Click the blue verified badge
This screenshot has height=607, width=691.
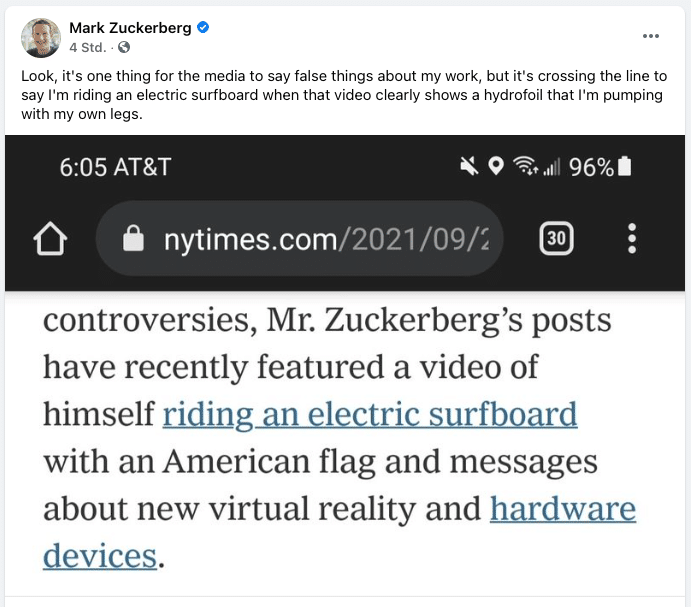point(203,28)
